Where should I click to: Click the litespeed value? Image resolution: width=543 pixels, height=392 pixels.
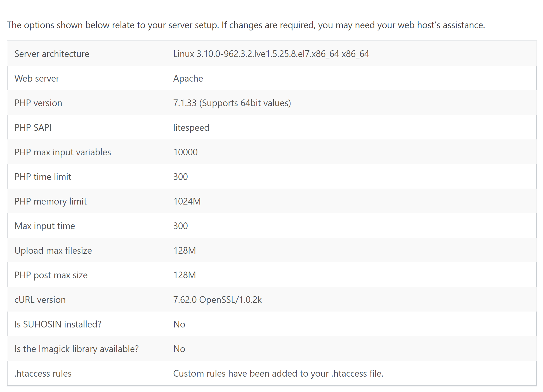click(x=191, y=127)
